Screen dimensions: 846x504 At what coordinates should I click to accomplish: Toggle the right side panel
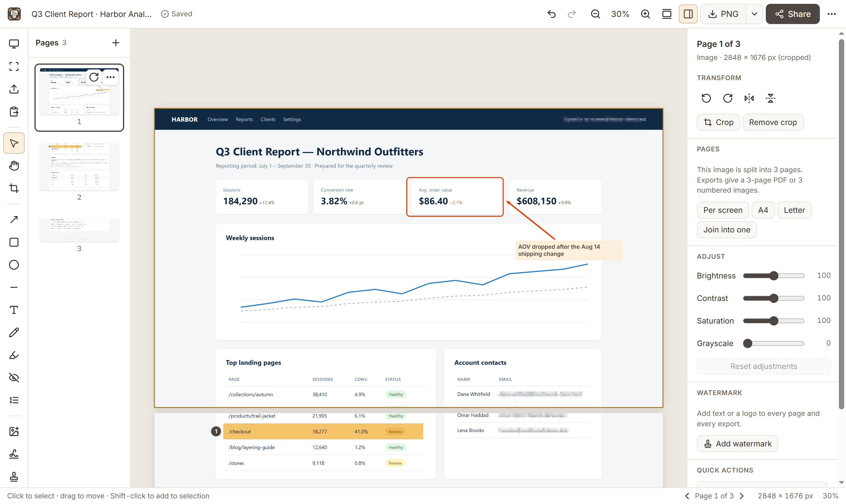[x=688, y=14]
